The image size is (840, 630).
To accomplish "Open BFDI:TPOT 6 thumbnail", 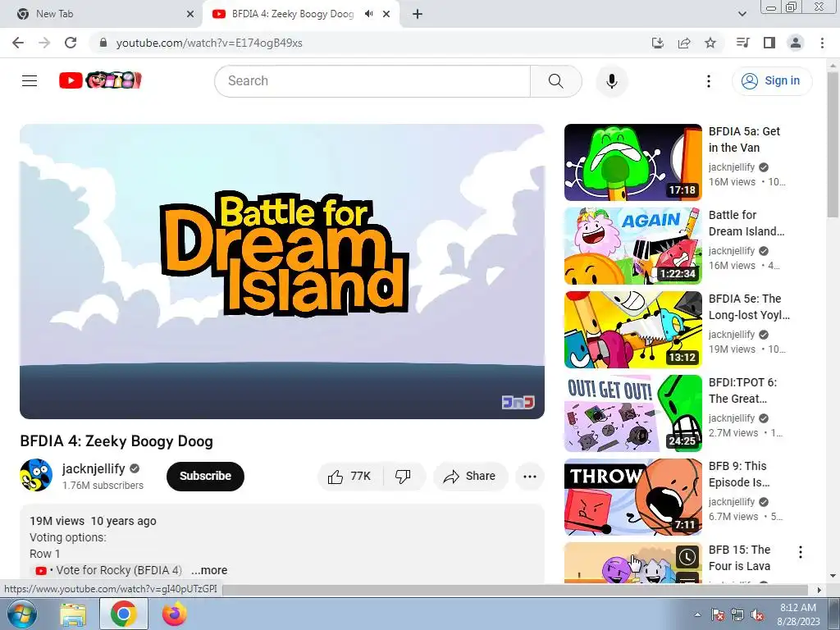I will click(x=632, y=413).
